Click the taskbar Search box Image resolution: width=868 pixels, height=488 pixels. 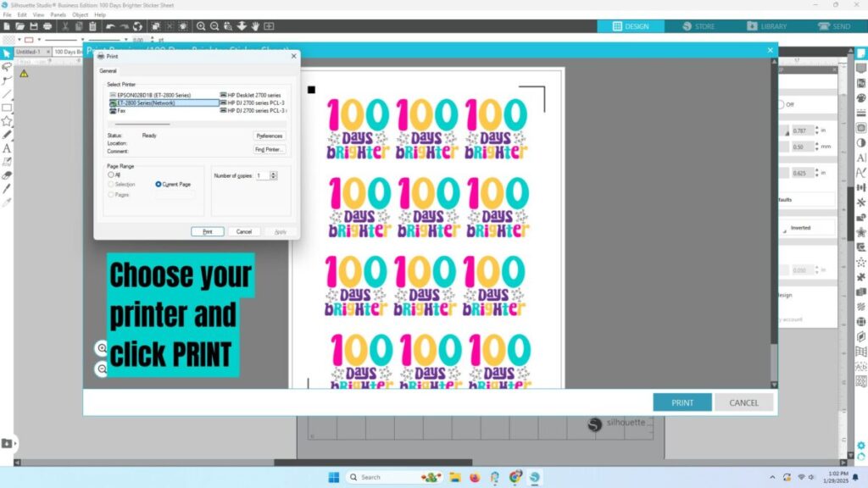396,477
